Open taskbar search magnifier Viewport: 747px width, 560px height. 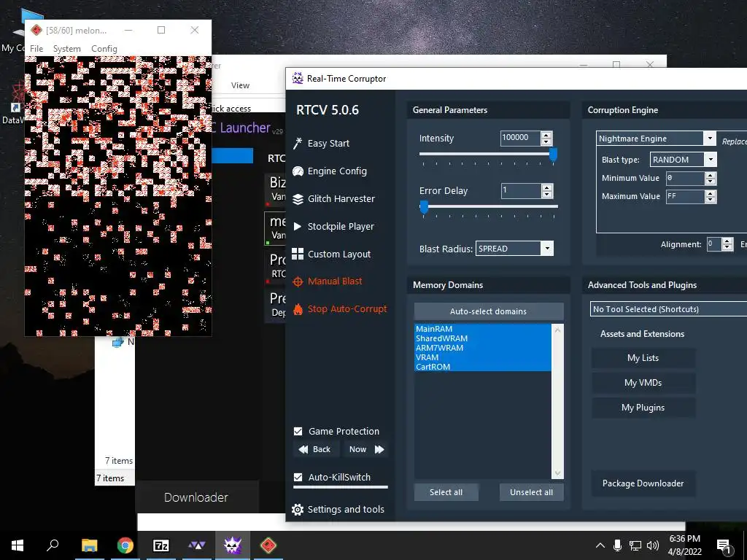pyautogui.click(x=53, y=545)
